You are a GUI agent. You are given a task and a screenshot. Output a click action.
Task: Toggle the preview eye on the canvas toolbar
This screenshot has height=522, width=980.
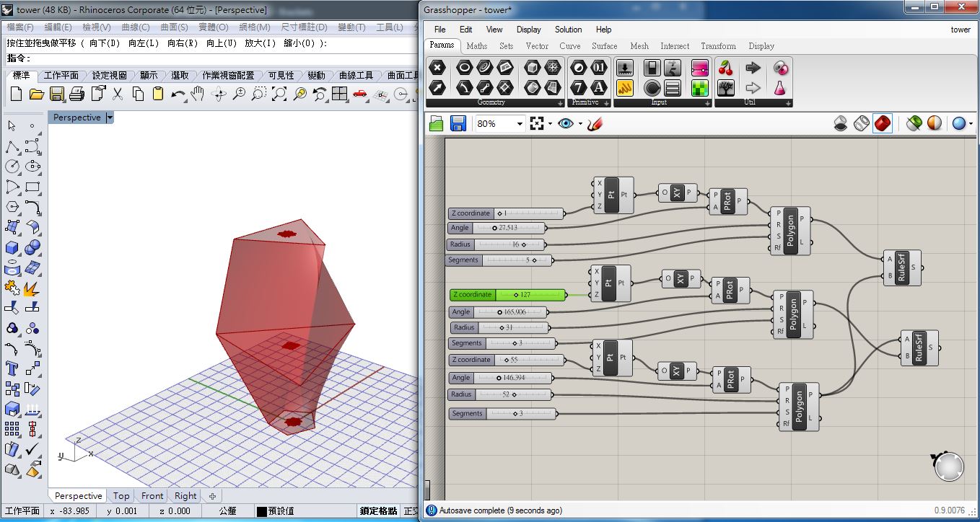[x=564, y=123]
